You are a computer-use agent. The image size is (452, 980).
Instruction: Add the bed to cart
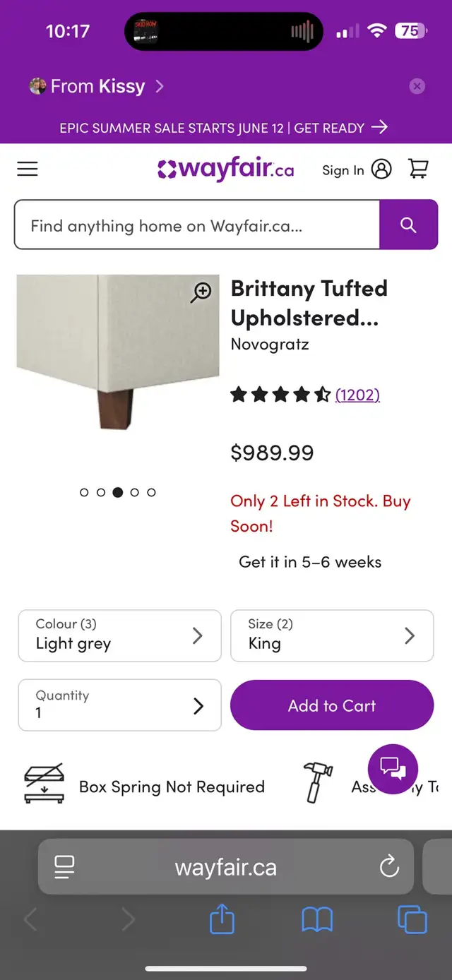coord(332,705)
